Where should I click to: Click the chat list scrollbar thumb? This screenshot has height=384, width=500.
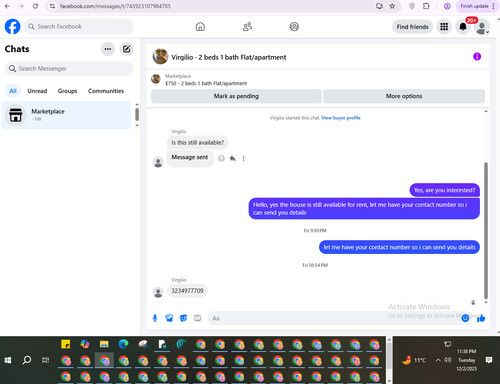tap(137, 114)
